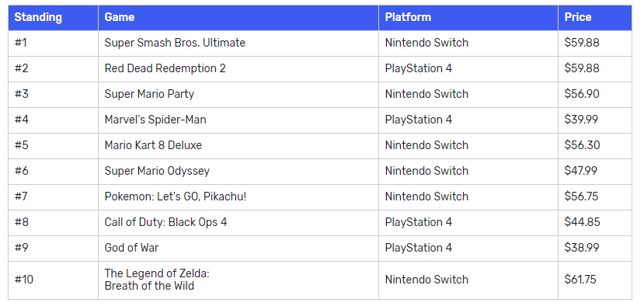Click the #1 standing cell
The image size is (644, 306).
point(54,43)
